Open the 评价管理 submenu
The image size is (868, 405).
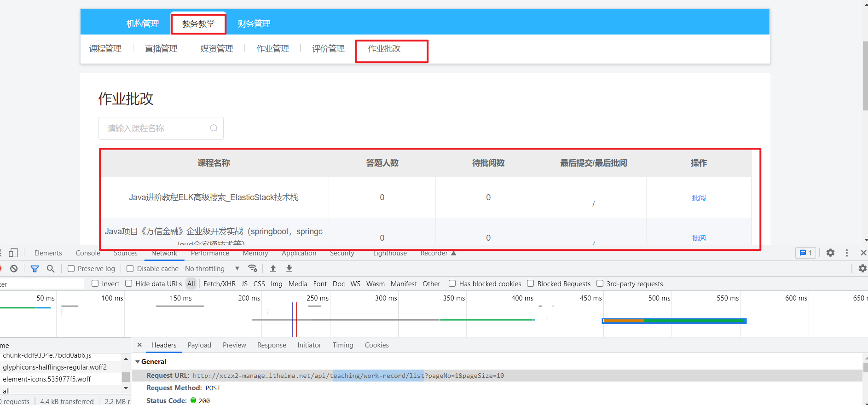pyautogui.click(x=328, y=48)
